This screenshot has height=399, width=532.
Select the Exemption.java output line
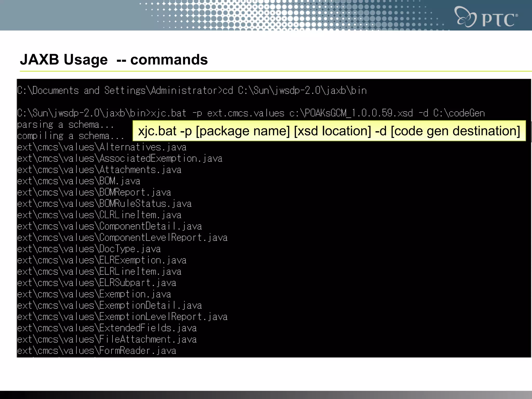pos(94,294)
